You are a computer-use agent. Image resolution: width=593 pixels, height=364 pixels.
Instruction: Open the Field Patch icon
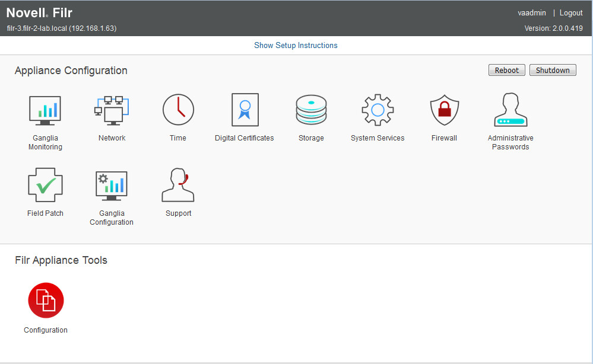[x=45, y=185]
